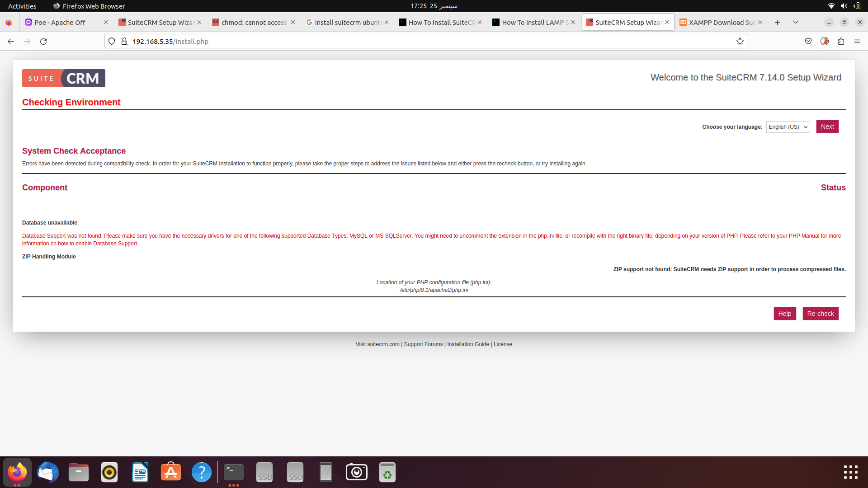
Task: Switch to chmod: cannot access tab
Action: point(254,22)
